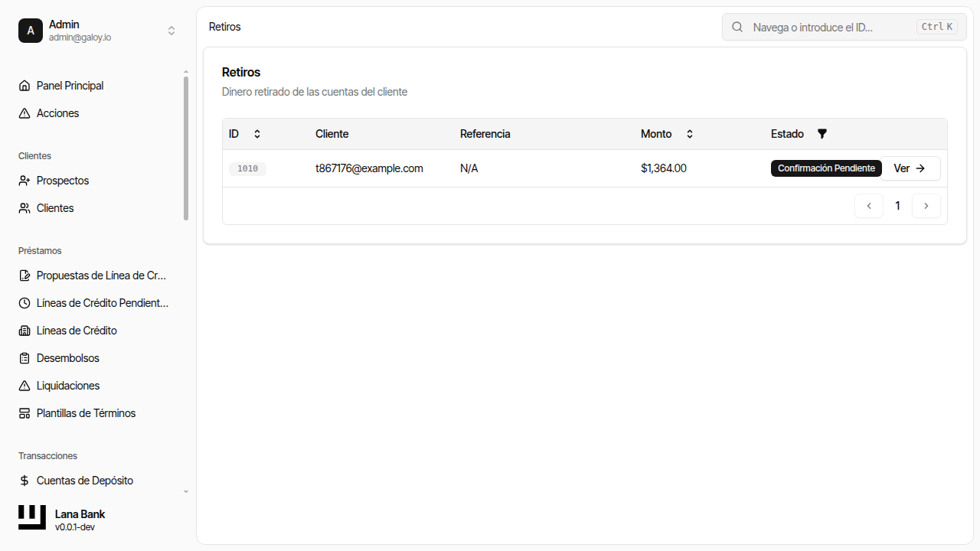
Task: Click the Clientes users icon
Action: [x=24, y=208]
